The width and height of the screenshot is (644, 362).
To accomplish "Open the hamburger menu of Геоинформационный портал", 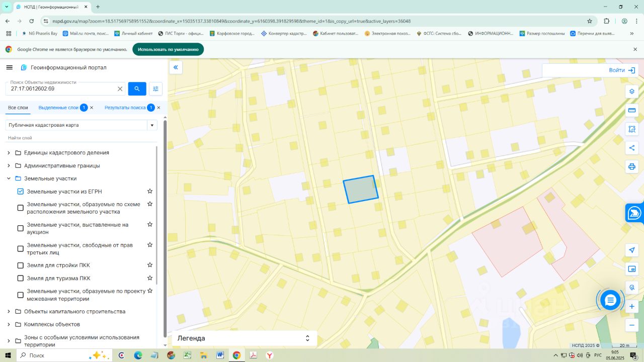I will coord(9,67).
